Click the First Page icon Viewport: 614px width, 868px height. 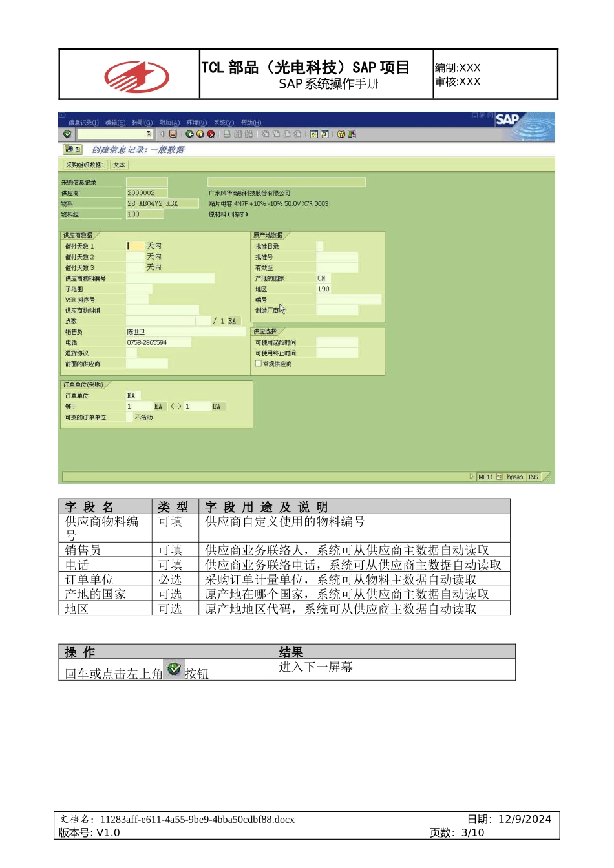265,134
